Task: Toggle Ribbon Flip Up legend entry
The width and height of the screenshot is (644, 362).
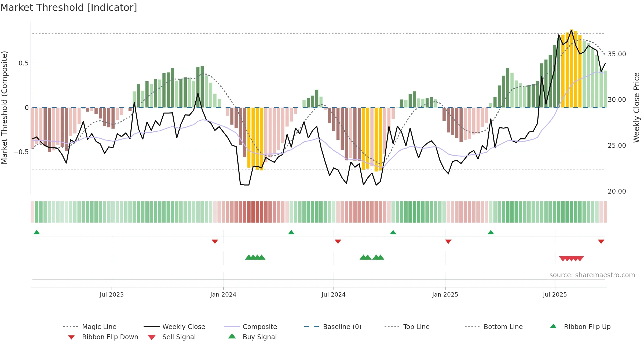Action: [580, 327]
